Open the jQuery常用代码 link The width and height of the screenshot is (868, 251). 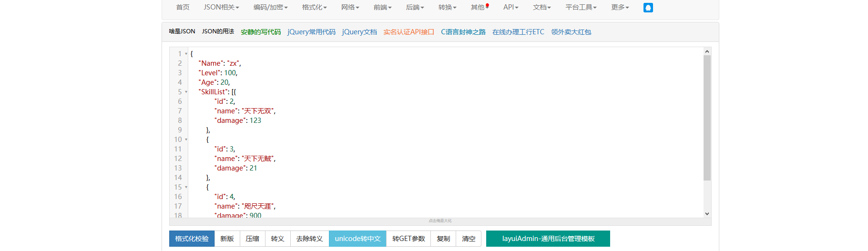point(311,32)
